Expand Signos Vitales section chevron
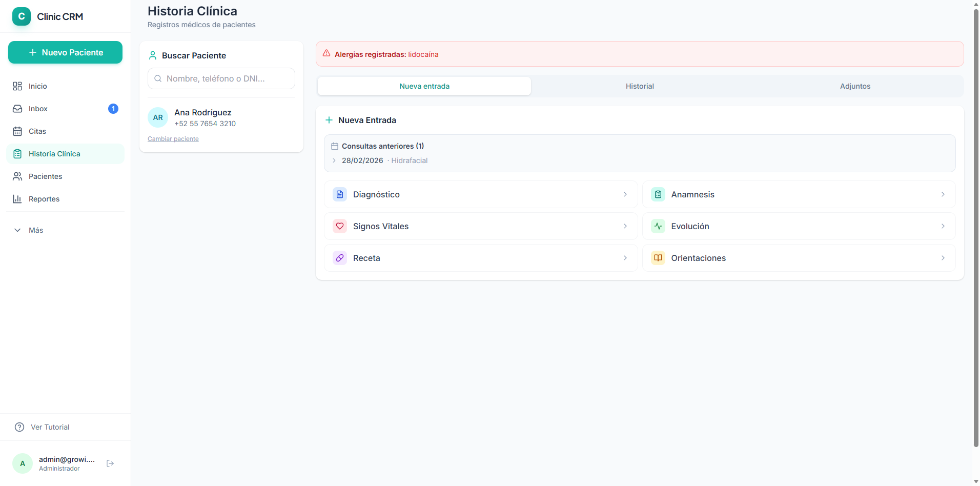 coord(625,226)
